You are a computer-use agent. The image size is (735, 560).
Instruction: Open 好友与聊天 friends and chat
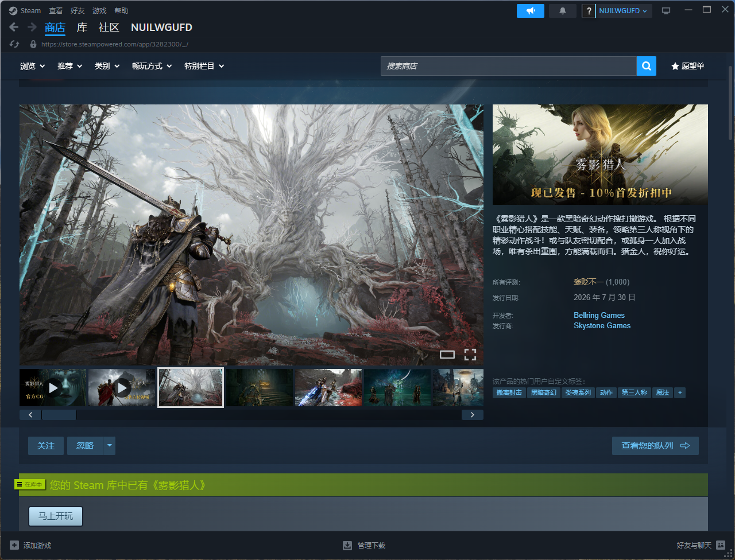tap(701, 546)
